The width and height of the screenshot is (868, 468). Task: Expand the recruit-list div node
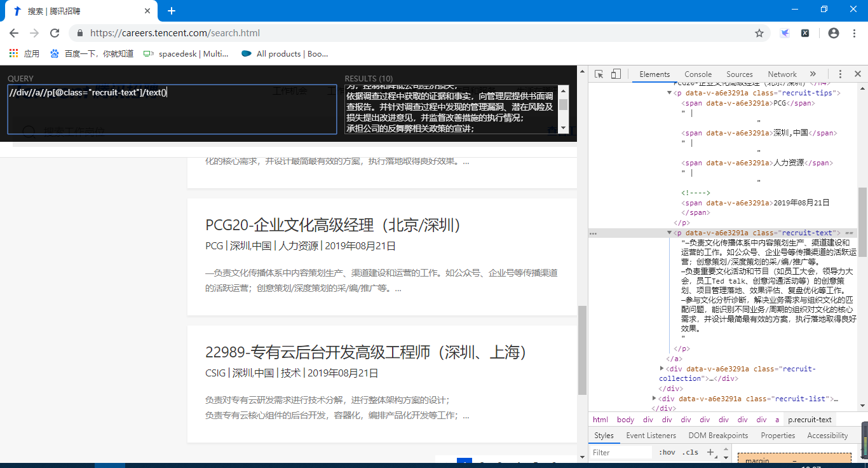(x=654, y=399)
